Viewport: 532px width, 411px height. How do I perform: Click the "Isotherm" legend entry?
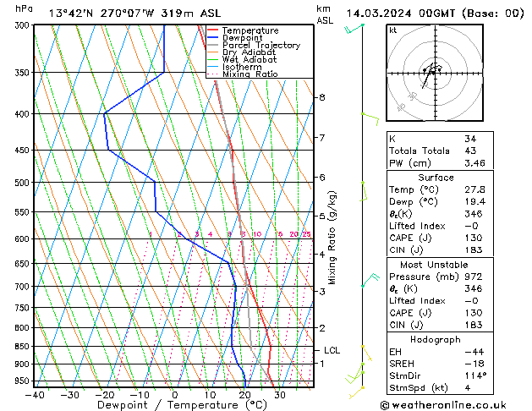242,67
